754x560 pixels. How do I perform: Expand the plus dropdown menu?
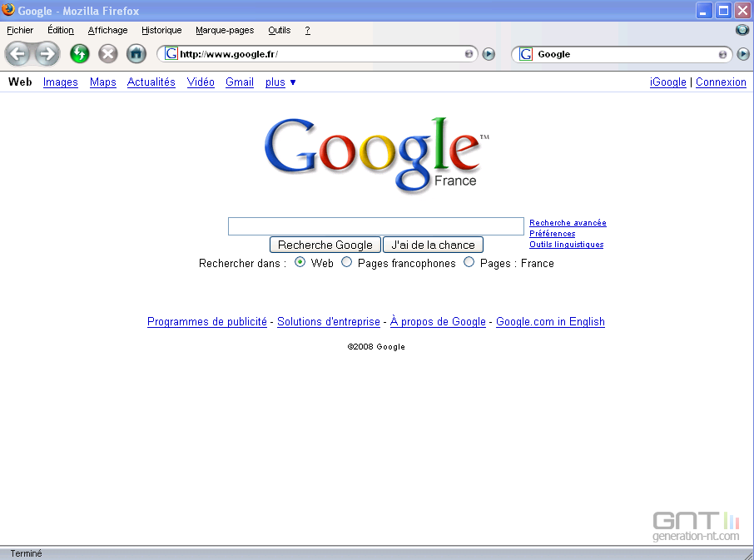(x=280, y=82)
